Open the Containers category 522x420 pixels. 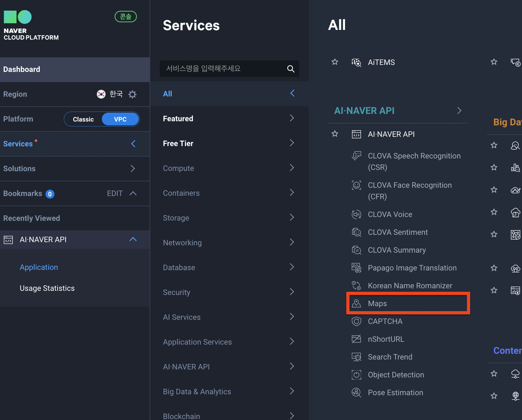pyautogui.click(x=229, y=193)
